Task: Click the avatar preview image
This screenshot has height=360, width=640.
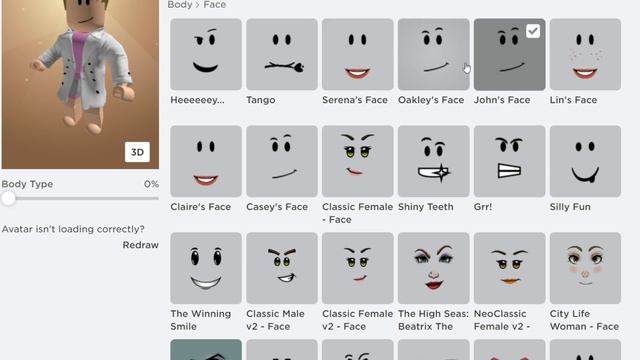Action: (x=80, y=84)
